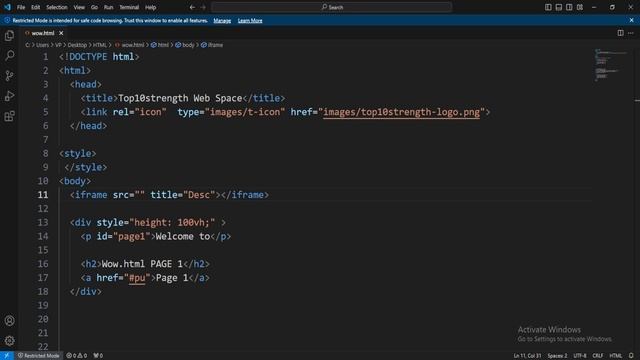The height and width of the screenshot is (360, 640).
Task: Open the Explorer view in activity bar
Action: pos(9,36)
